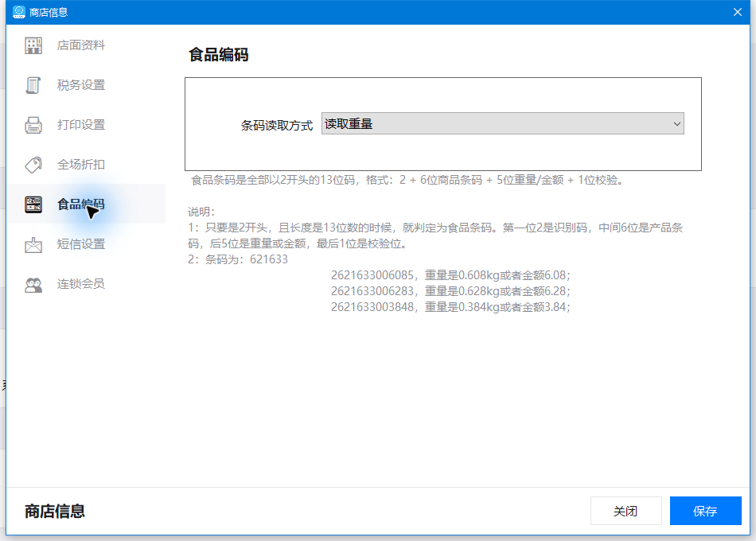
Task: Click the 关闭 button
Action: [625, 511]
